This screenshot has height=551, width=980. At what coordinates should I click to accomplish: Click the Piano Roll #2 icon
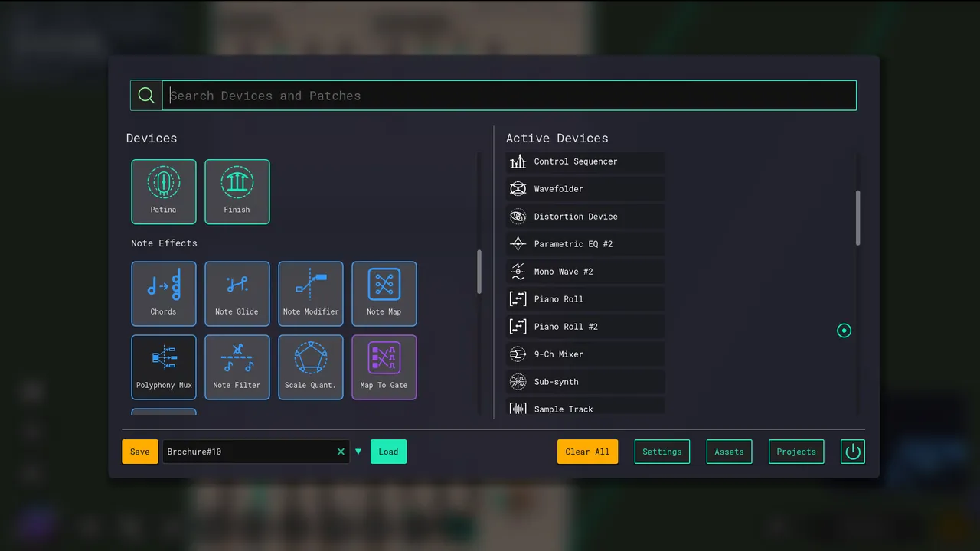[518, 327]
